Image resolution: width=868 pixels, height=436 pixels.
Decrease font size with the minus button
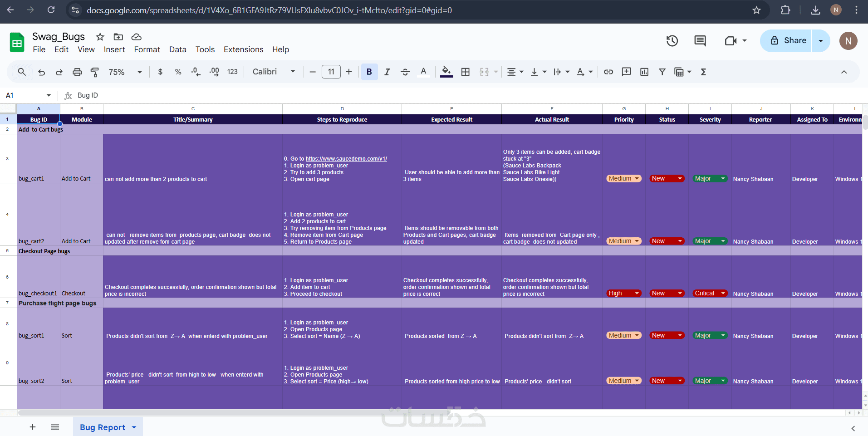pyautogui.click(x=313, y=72)
